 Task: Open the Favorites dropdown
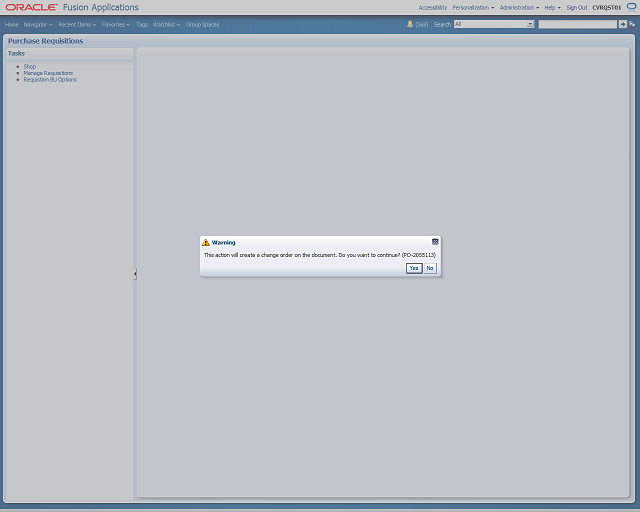[116, 24]
